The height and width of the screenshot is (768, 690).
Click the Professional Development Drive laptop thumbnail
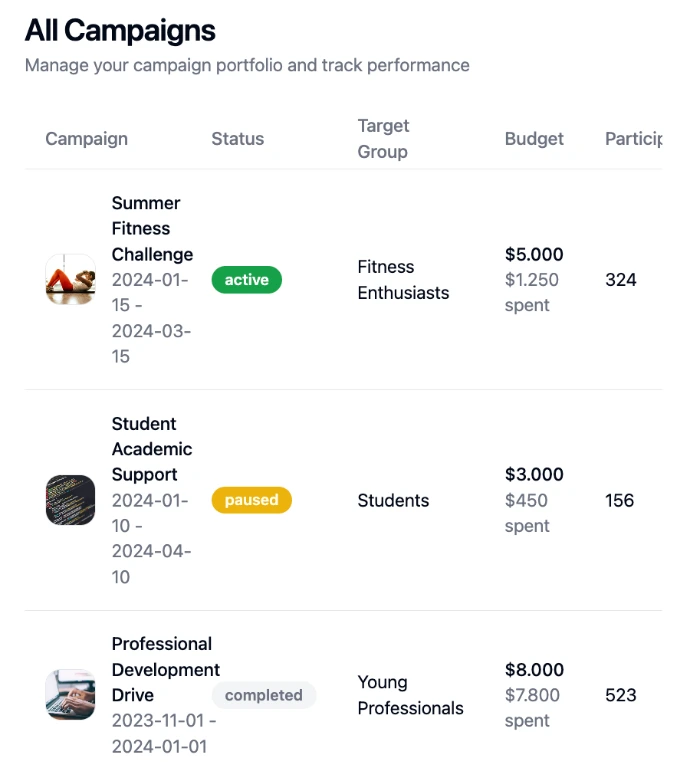point(70,695)
